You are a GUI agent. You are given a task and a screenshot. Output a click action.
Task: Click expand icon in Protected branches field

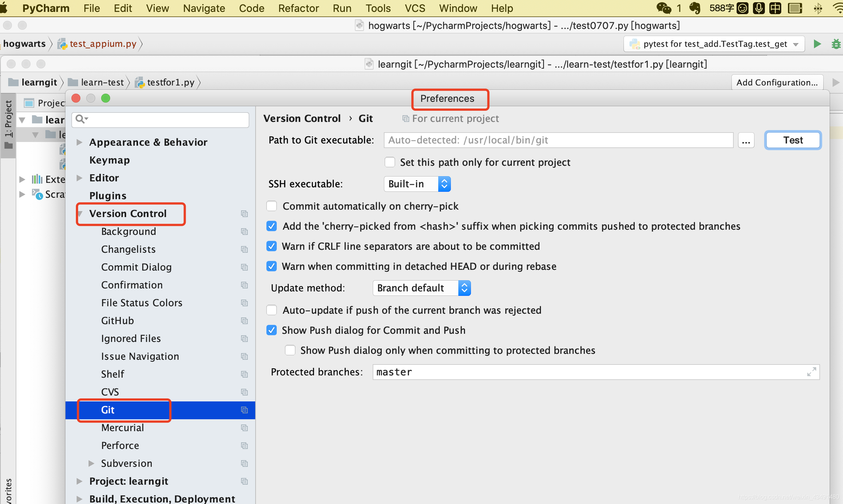pos(811,372)
